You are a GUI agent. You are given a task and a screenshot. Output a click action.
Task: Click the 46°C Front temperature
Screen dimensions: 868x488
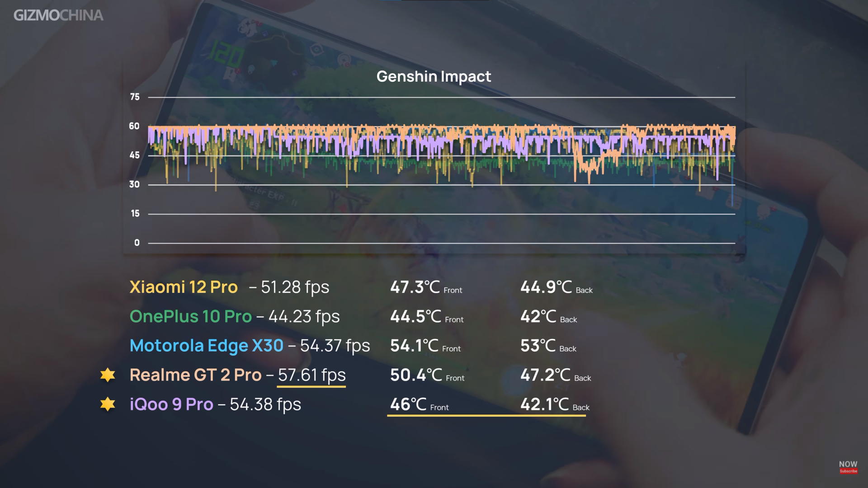(419, 404)
